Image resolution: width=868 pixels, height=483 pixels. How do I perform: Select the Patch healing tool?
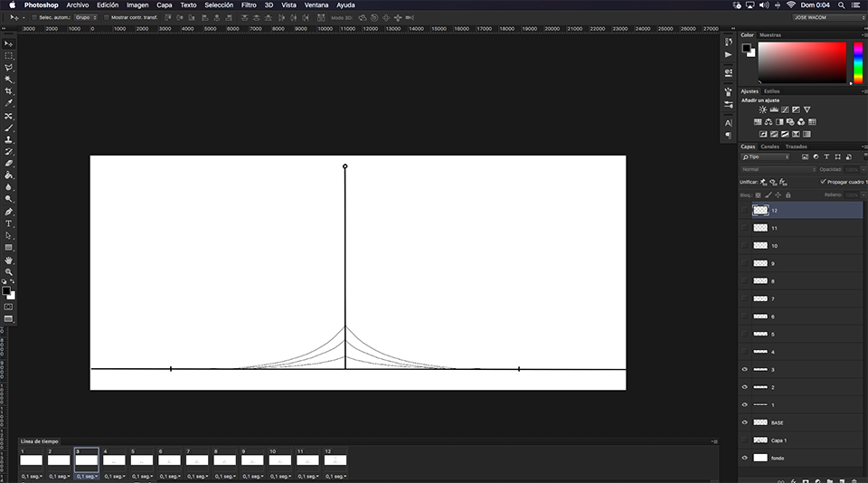point(8,117)
